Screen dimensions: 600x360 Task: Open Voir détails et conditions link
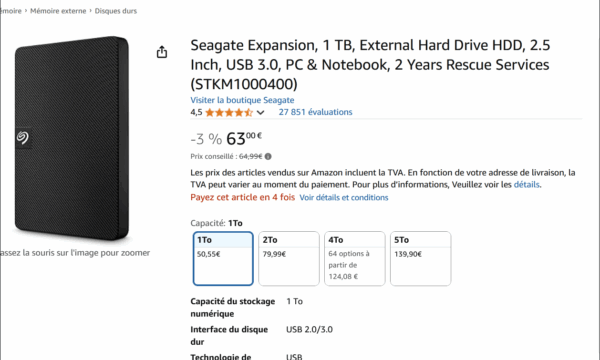(344, 197)
